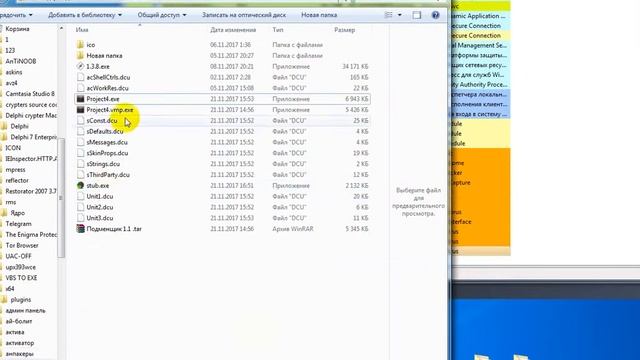Click the sSkinProps.dcu file icon
Viewport: 640px width, 360px height.
click(80, 153)
